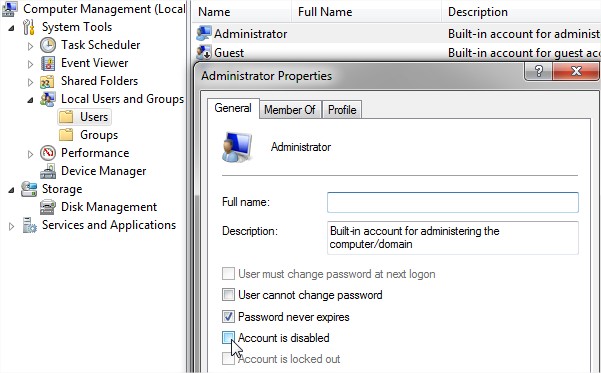The width and height of the screenshot is (601, 373).
Task: Collapse the System Tools node
Action: click(x=11, y=28)
